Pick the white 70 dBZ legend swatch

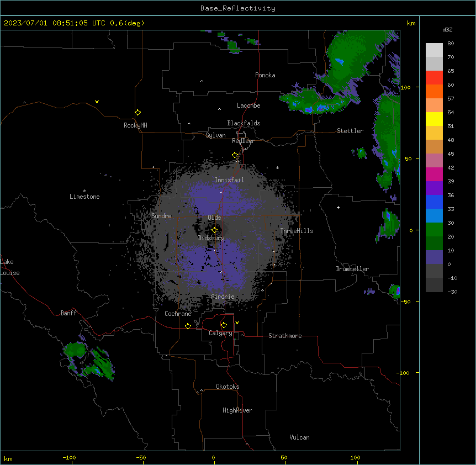click(x=434, y=50)
